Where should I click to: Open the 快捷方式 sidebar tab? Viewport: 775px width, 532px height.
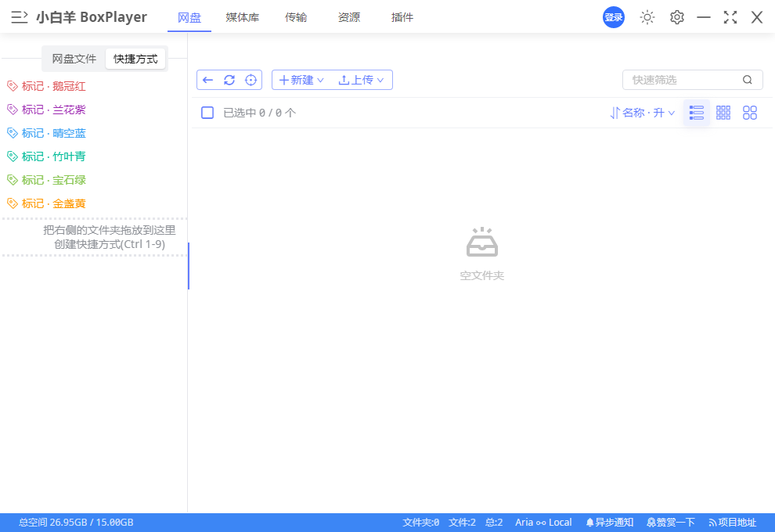pos(135,58)
